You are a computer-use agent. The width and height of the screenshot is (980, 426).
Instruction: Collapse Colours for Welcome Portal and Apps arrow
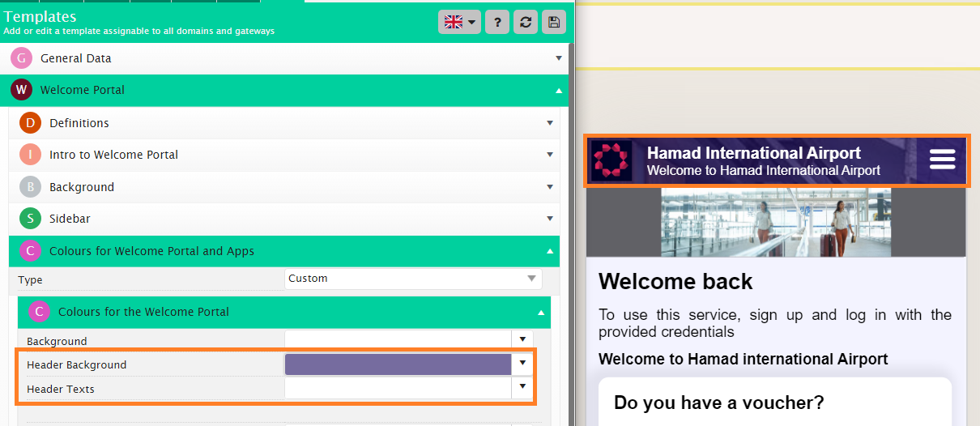pos(550,251)
